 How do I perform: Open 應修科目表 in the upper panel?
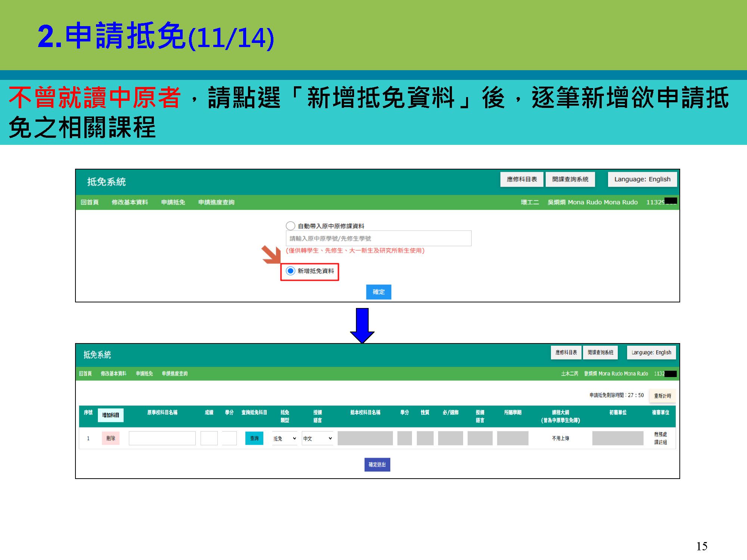point(522,179)
